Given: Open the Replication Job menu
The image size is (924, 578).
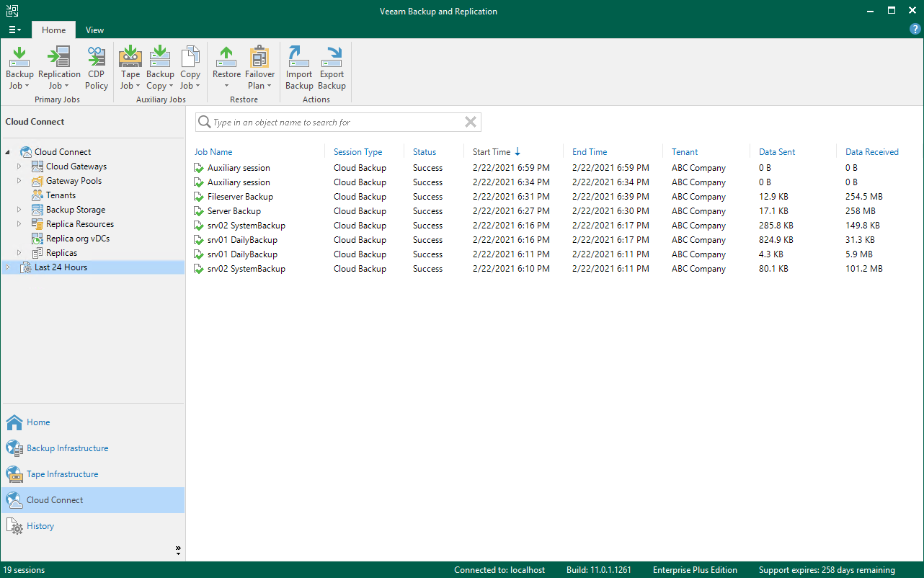Looking at the screenshot, I should (59, 68).
